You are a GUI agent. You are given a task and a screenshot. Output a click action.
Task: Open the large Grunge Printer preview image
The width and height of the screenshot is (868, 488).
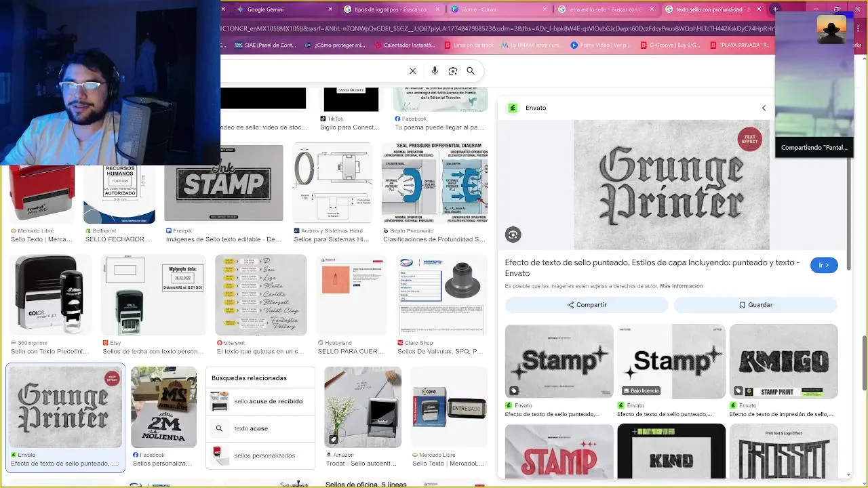[x=671, y=185]
